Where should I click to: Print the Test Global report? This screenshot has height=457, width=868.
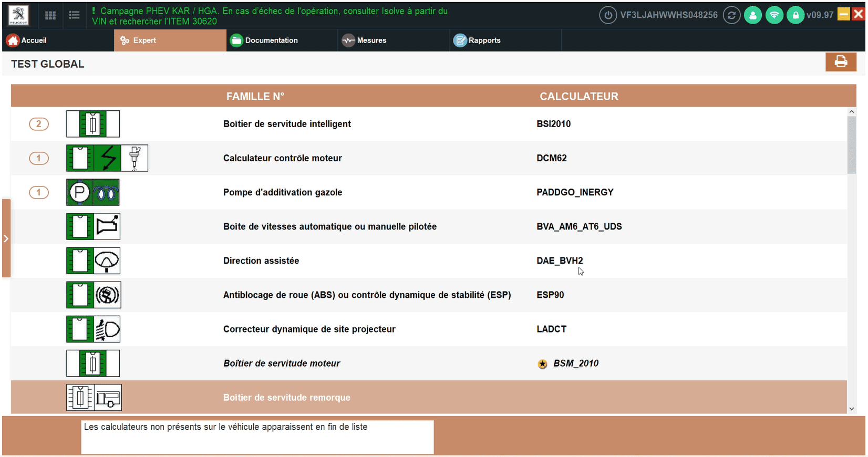pos(841,61)
